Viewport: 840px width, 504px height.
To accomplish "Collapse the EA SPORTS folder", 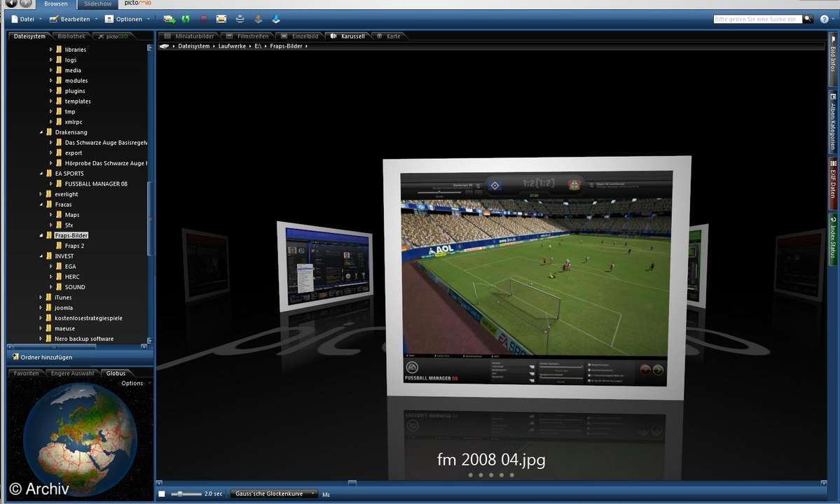I will (x=41, y=174).
